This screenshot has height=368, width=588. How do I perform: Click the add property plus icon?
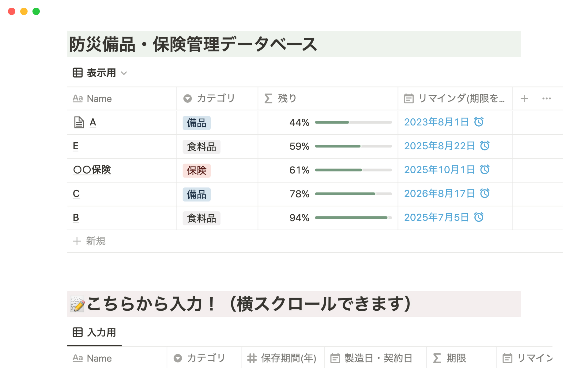point(524,98)
